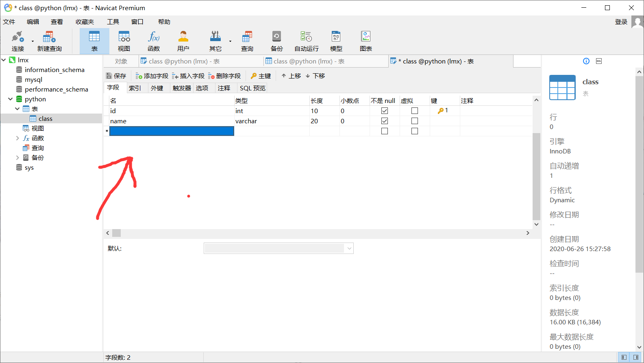This screenshot has height=363, width=644.
Task: Collapse the lmx connection node
Action: pyautogui.click(x=4, y=60)
